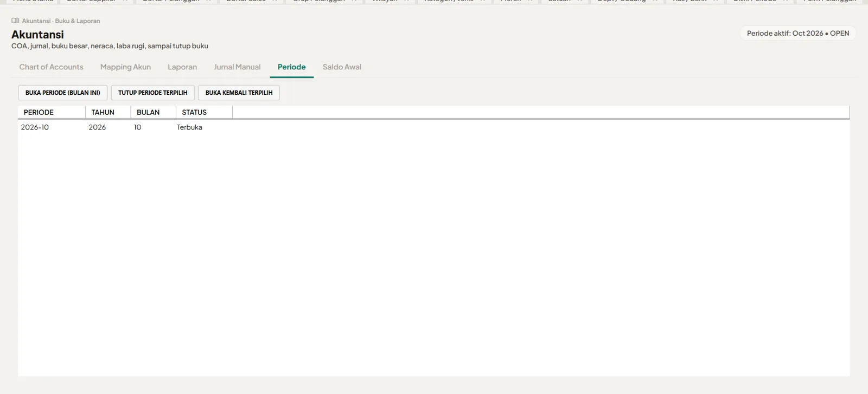The width and height of the screenshot is (868, 394).
Task: Select the Jurnal Manual tab
Action: point(237,67)
